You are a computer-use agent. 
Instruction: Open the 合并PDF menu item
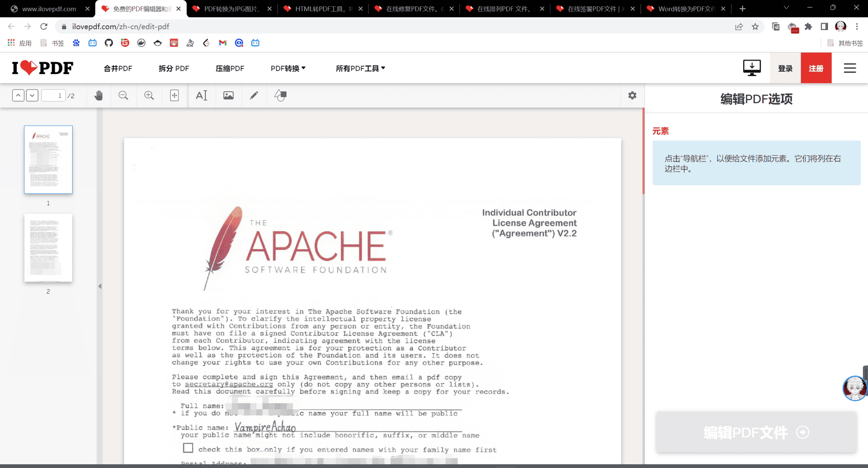click(x=118, y=68)
